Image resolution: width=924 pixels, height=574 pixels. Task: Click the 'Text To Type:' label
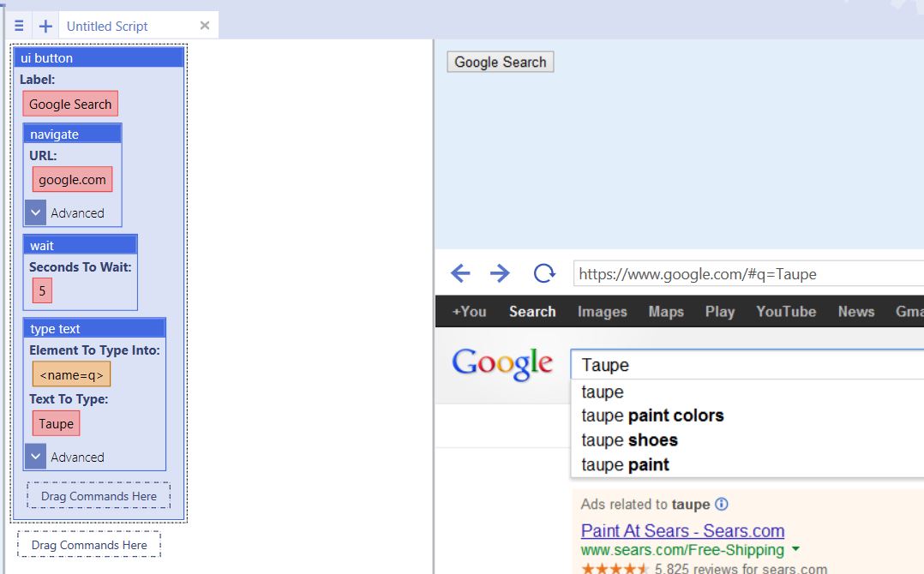[69, 398]
